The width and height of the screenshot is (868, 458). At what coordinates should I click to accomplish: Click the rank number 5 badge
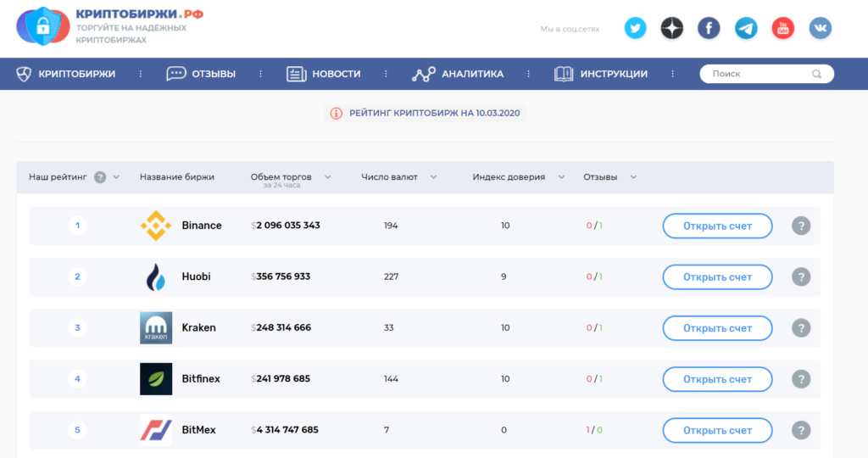tap(77, 430)
